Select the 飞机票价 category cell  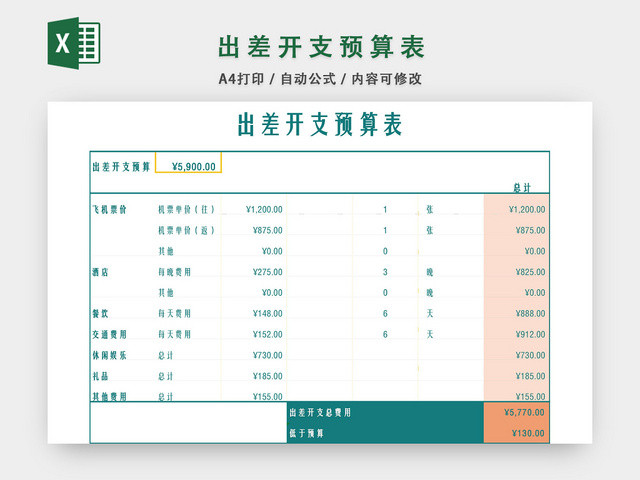[x=109, y=210]
